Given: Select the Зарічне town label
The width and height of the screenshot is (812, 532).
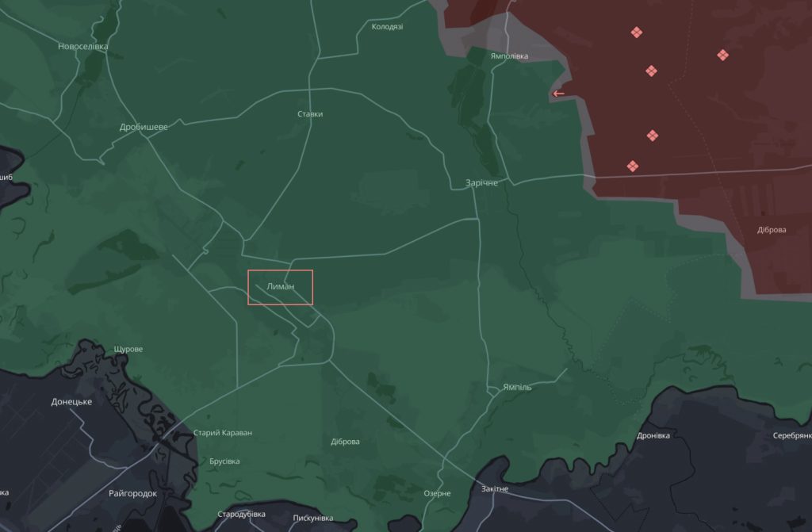Looking at the screenshot, I should click(481, 183).
